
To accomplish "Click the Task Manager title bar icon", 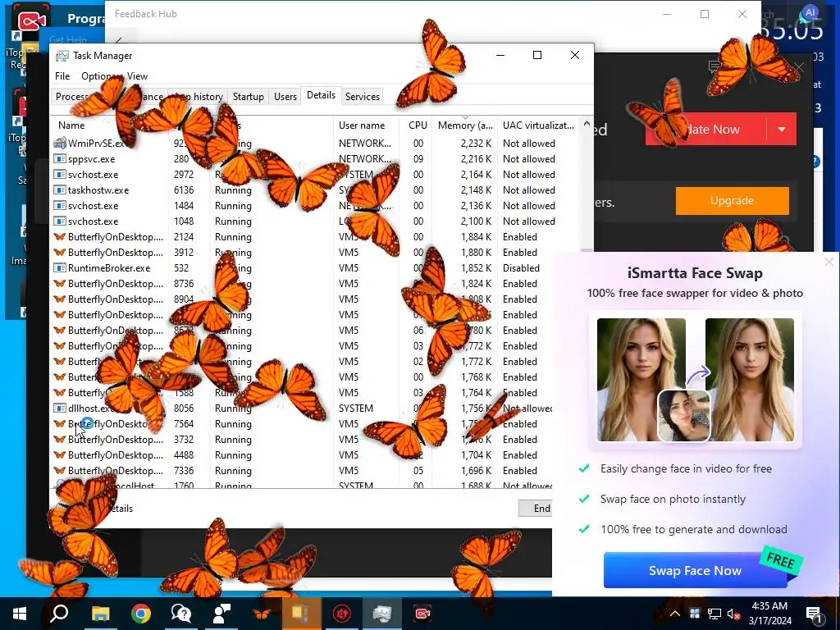I will click(x=62, y=56).
